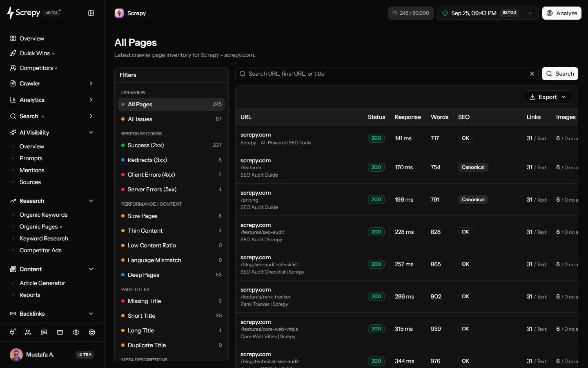The height and width of the screenshot is (368, 588).
Task: Open the settings gear icon
Action: click(76, 332)
